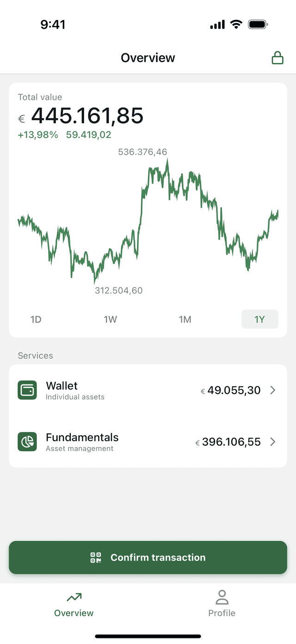Select the 1Y chart range
Viewport: 296px width, 644px height.
(x=259, y=319)
